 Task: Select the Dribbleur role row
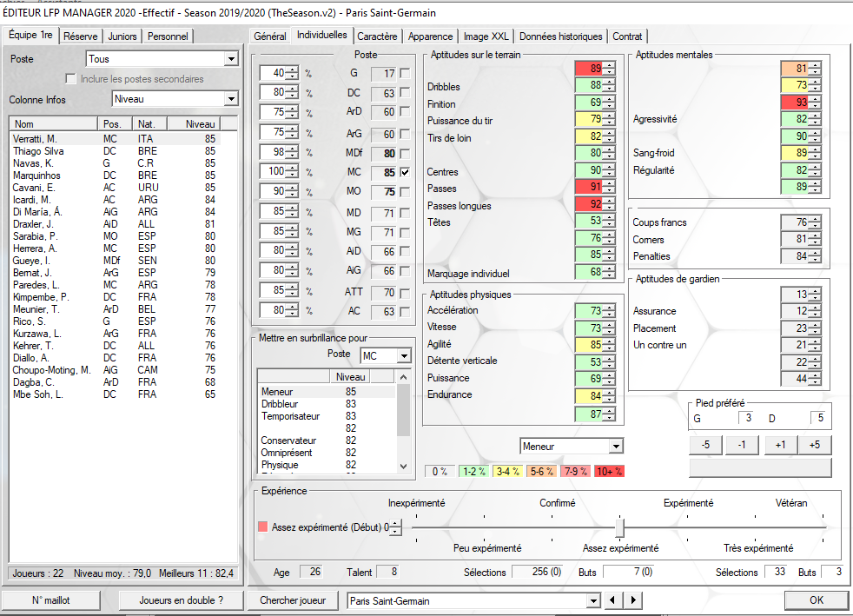pos(327,404)
